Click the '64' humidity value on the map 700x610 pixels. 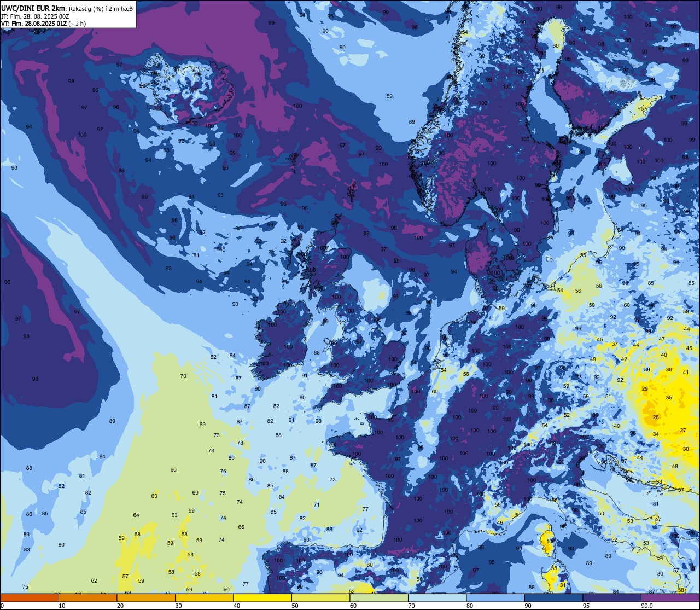(x=136, y=515)
